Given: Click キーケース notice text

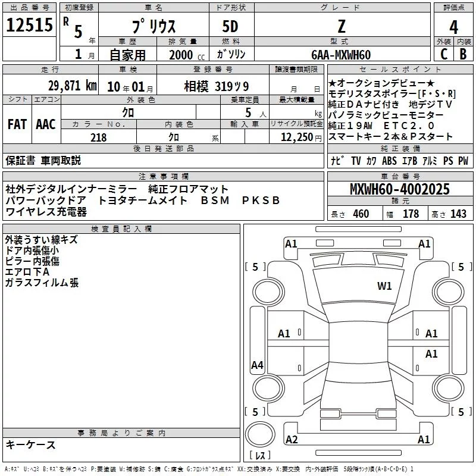Looking at the screenshot, I should tap(30, 444).
